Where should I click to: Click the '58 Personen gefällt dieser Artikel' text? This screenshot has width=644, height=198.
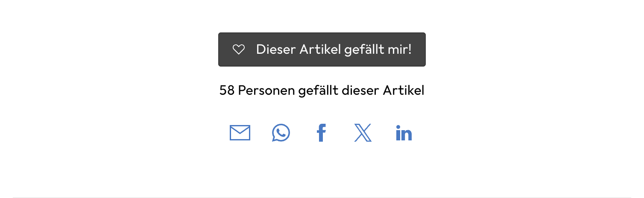[322, 90]
